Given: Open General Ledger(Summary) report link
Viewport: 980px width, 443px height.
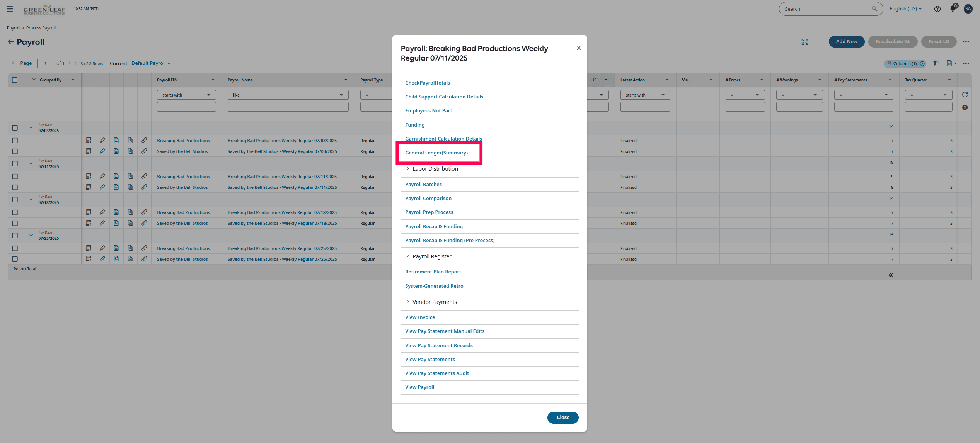Looking at the screenshot, I should point(436,153).
